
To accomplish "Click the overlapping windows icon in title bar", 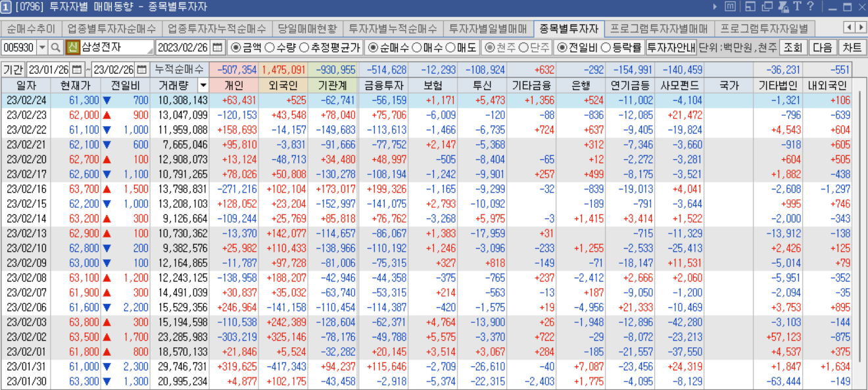I will point(767,7).
